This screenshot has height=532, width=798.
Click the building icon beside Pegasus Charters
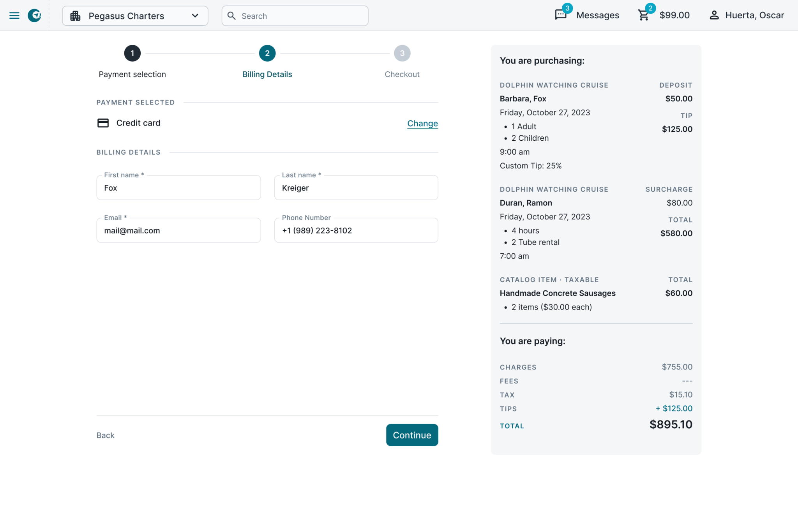tap(76, 16)
